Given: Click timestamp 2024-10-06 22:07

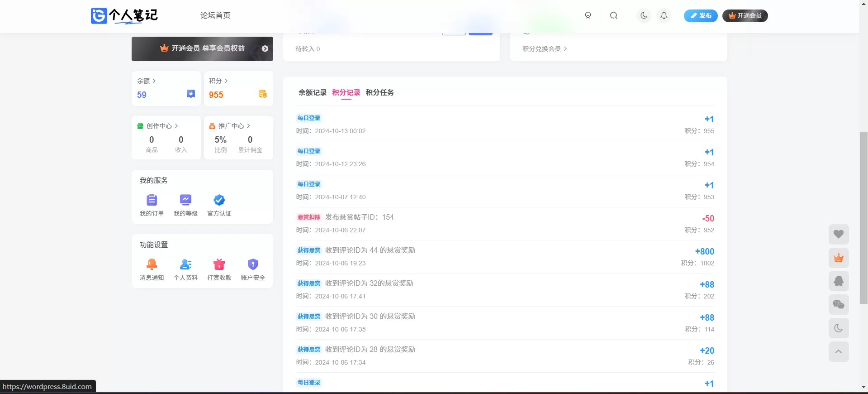Looking at the screenshot, I should 340,230.
